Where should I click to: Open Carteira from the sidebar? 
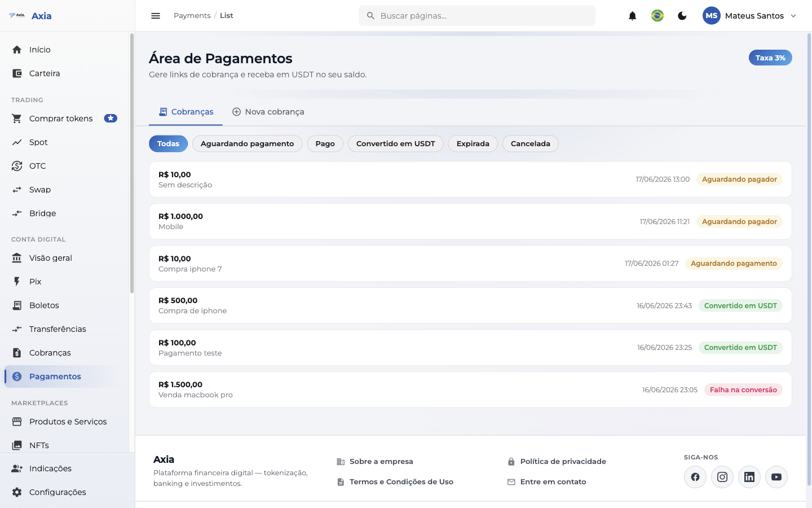tap(64, 73)
